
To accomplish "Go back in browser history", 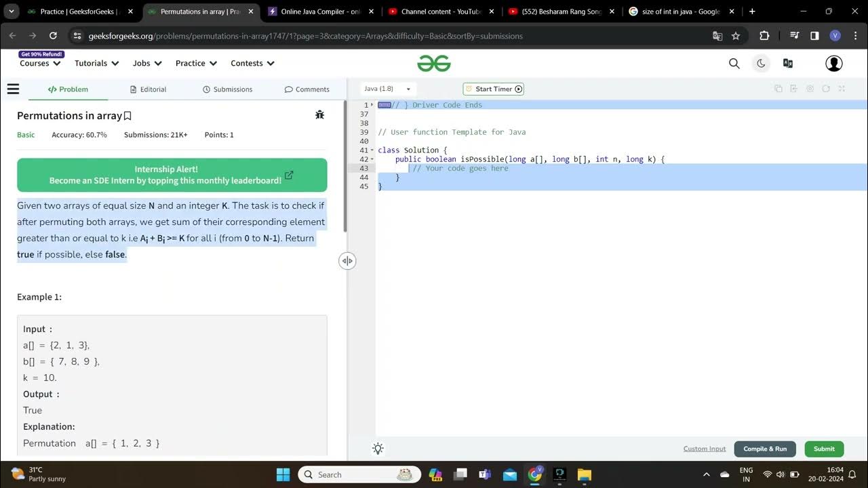I will 12,36.
